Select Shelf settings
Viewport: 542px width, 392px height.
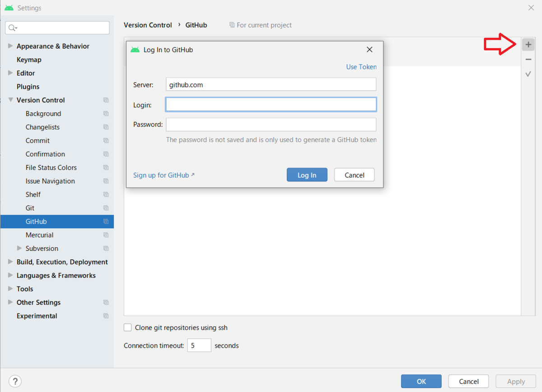[x=33, y=194]
